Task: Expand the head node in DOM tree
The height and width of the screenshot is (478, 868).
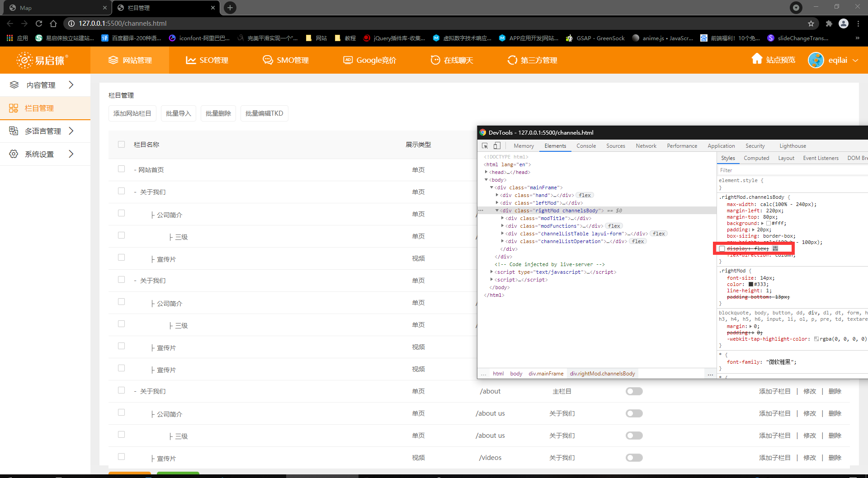Action: pyautogui.click(x=486, y=172)
